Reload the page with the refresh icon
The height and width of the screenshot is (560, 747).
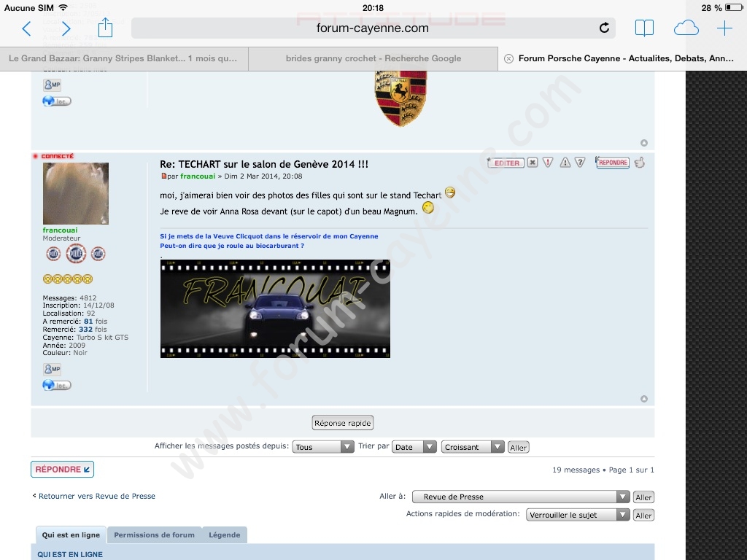pos(604,28)
